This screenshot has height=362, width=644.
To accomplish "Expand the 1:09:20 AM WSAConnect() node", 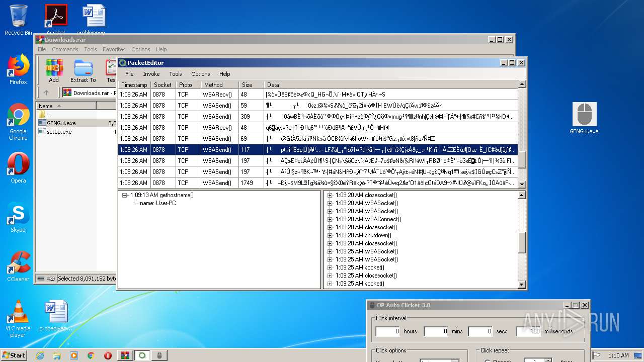I will pyautogui.click(x=330, y=219).
